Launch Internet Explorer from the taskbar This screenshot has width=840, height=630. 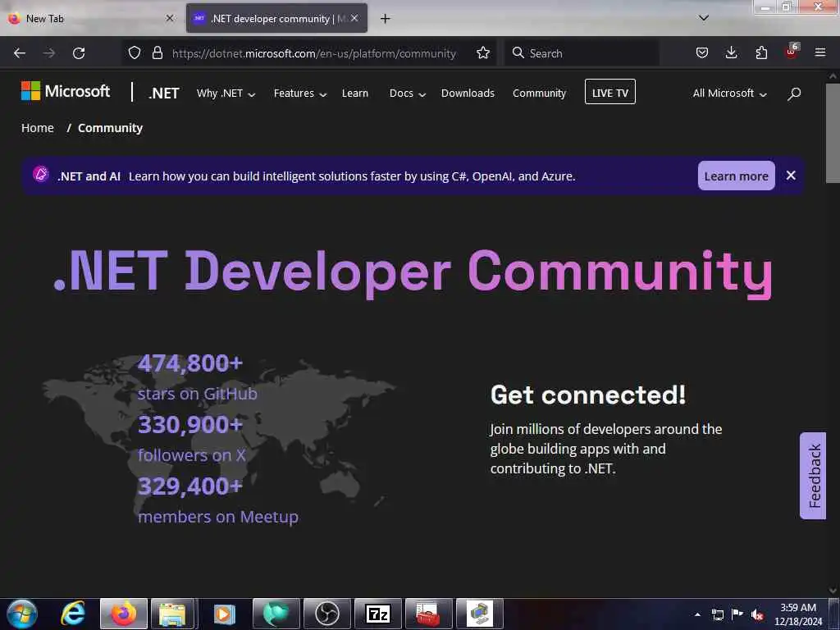click(73, 614)
